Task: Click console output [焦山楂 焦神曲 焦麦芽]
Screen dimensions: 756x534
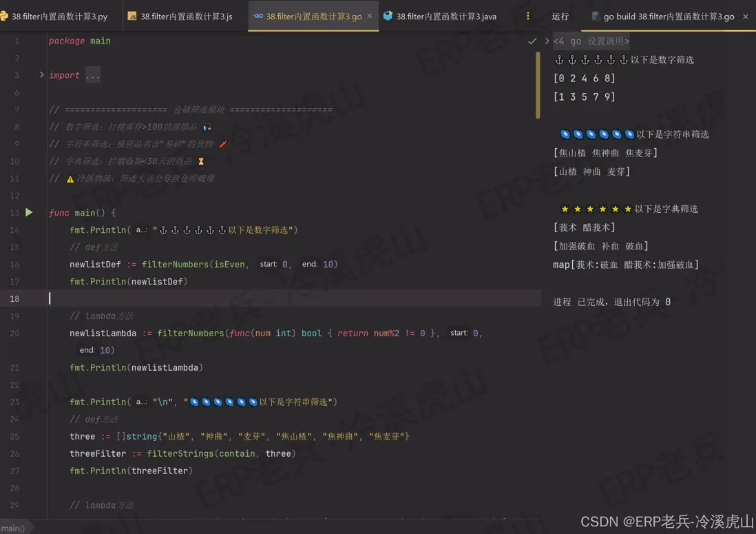Action: 605,153
